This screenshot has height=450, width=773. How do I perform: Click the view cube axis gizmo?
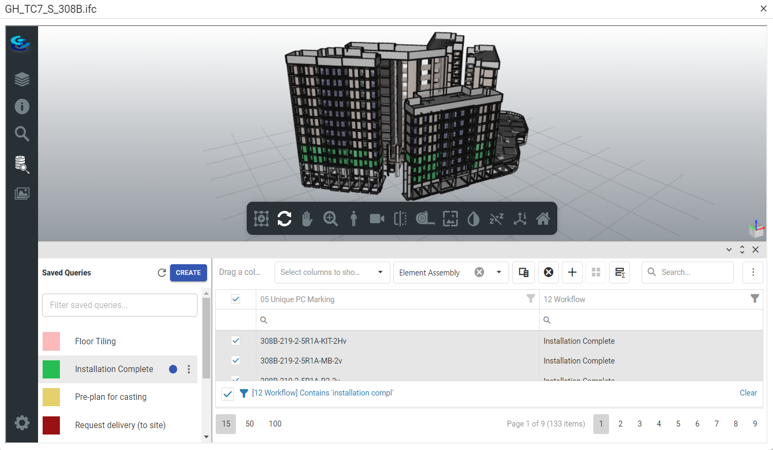(756, 229)
